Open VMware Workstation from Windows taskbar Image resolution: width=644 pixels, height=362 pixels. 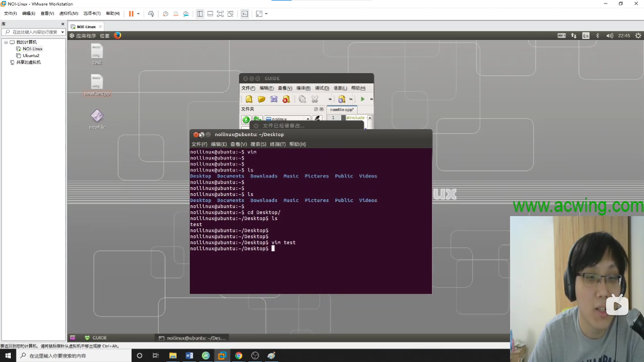[x=222, y=356]
